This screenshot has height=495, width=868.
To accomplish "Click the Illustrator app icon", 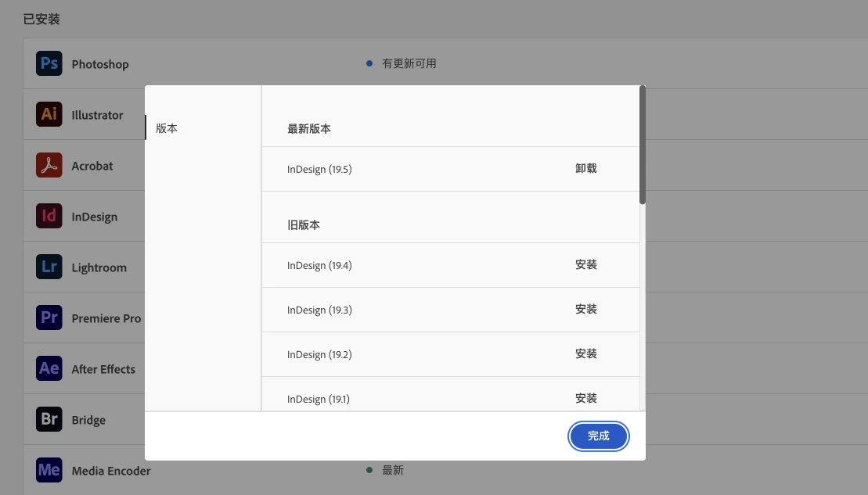I will click(49, 114).
